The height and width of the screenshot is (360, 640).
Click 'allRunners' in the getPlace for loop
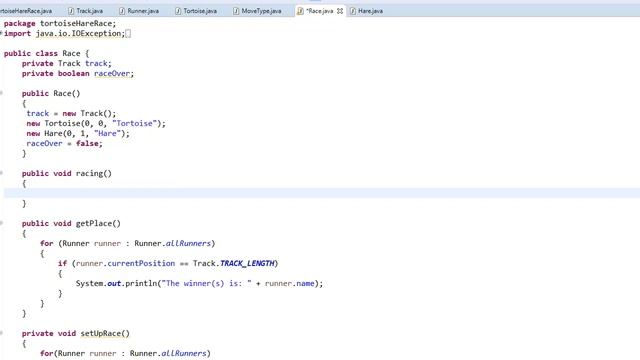point(188,243)
